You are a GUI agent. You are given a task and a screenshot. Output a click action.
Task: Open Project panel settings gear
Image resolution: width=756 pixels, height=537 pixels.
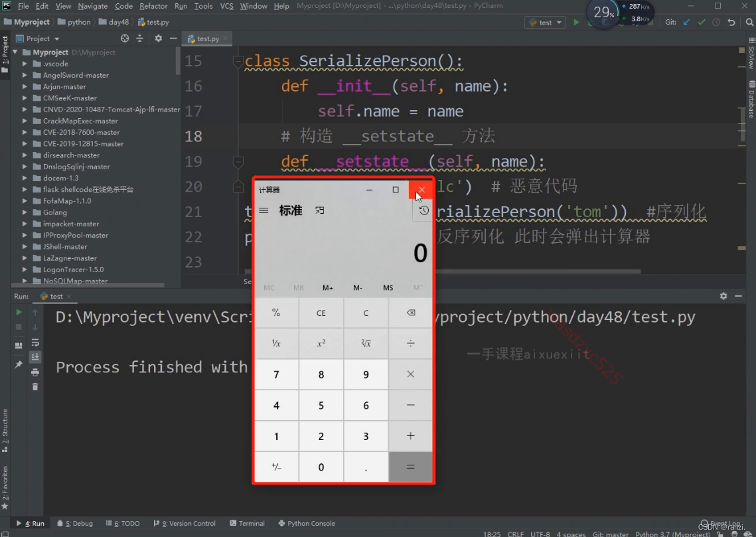pyautogui.click(x=158, y=38)
